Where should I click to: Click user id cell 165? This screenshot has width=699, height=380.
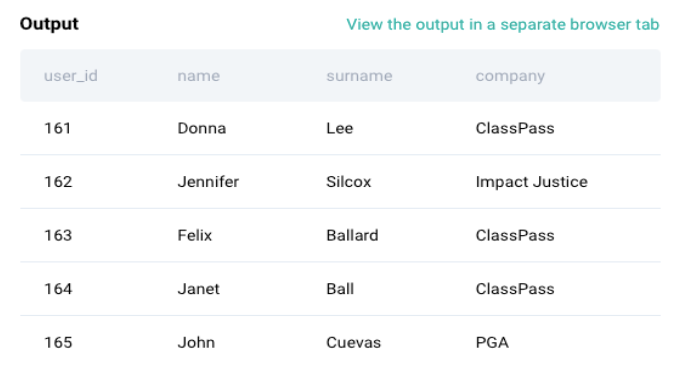(58, 343)
